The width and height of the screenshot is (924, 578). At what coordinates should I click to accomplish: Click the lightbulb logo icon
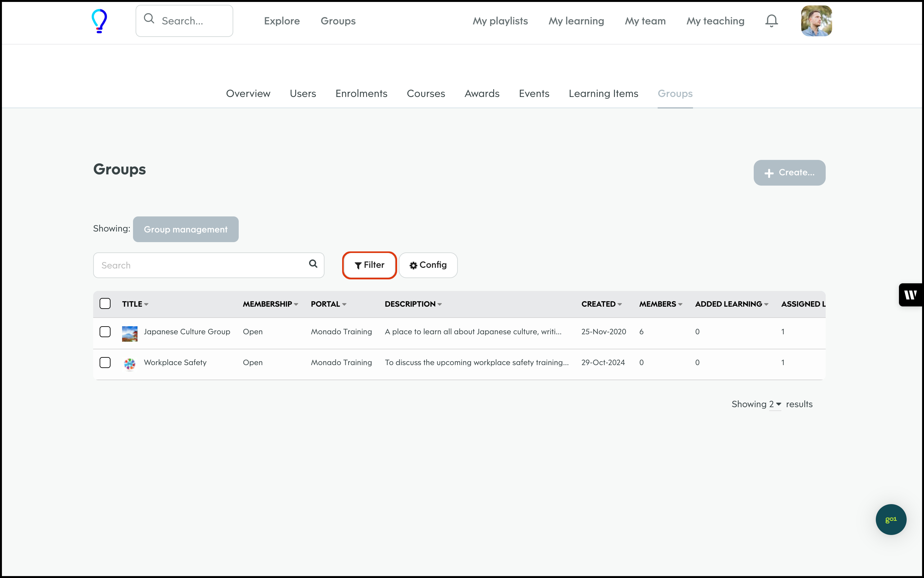click(99, 21)
